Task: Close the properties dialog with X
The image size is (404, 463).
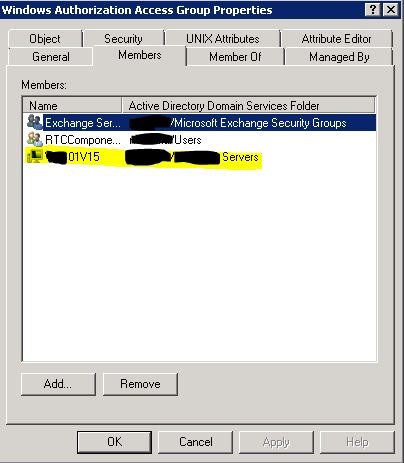Action: pyautogui.click(x=390, y=10)
